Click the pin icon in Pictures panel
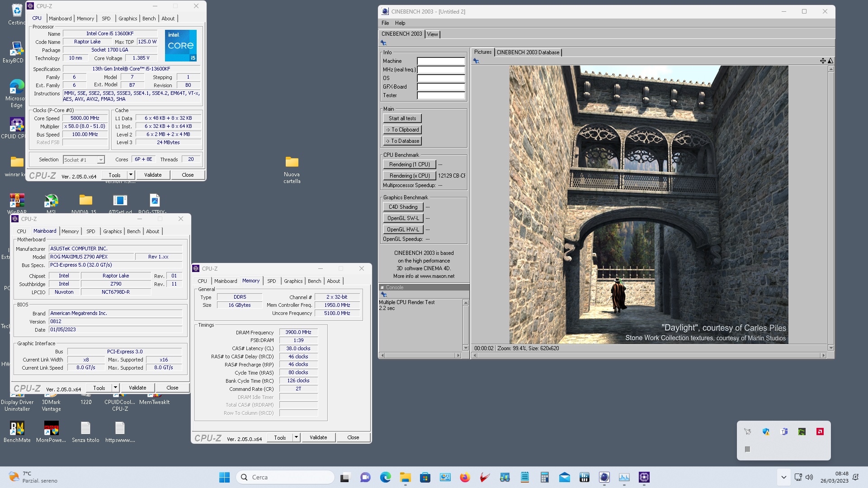Viewport: 868px width, 488px height. (476, 61)
